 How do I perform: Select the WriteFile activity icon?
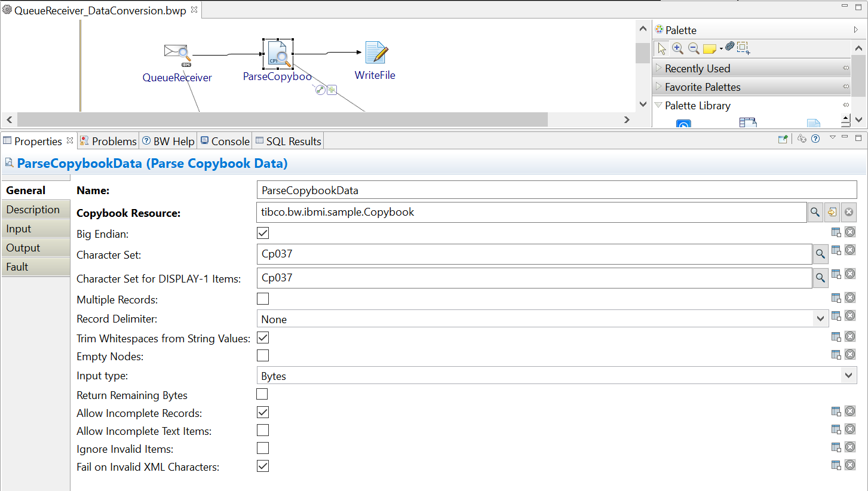click(376, 53)
